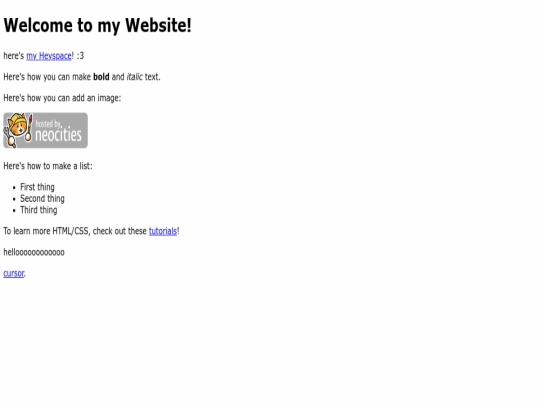540x405 pixels.
Task: Open the "my Heyspace" link
Action: pos(49,56)
